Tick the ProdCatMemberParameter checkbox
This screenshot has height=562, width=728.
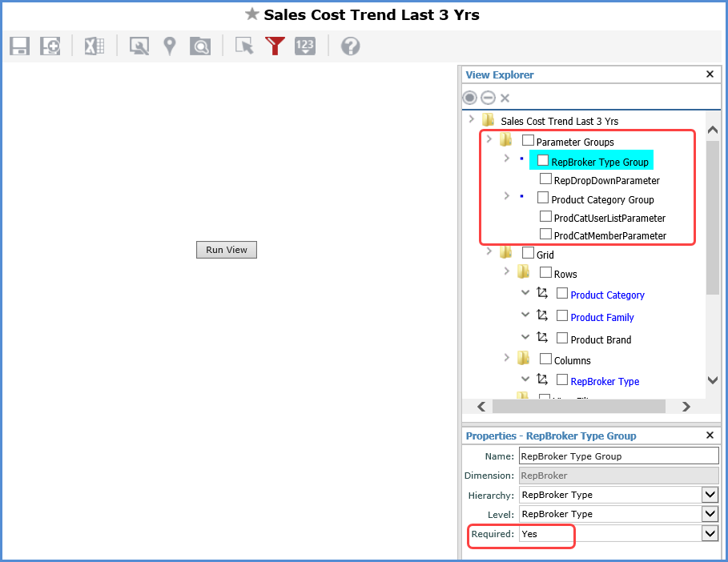click(x=546, y=235)
